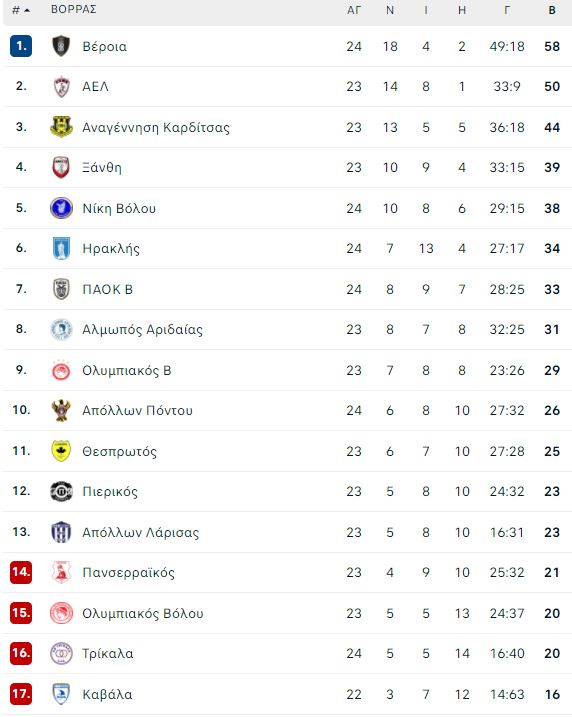Select the Ξάνθη club badge

pyautogui.click(x=61, y=167)
